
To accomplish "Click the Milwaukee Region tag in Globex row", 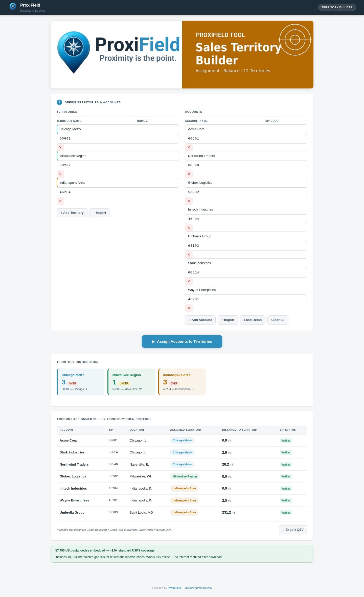I will [185, 476].
